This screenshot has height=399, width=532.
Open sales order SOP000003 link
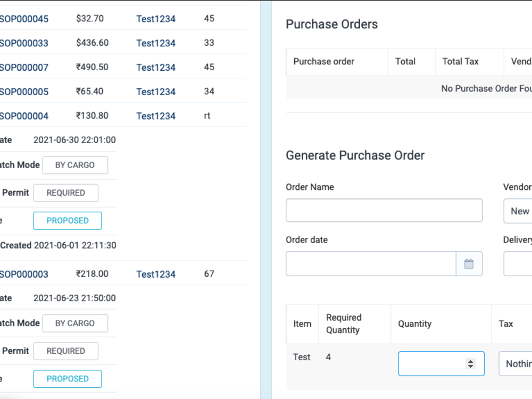[24, 274]
